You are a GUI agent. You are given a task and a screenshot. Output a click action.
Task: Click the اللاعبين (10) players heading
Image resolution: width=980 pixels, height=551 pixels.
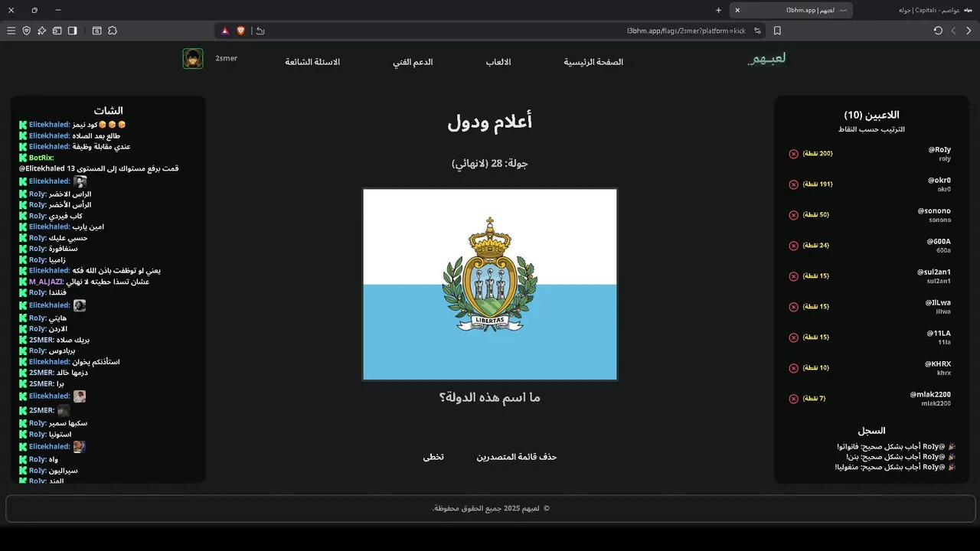[x=871, y=116]
